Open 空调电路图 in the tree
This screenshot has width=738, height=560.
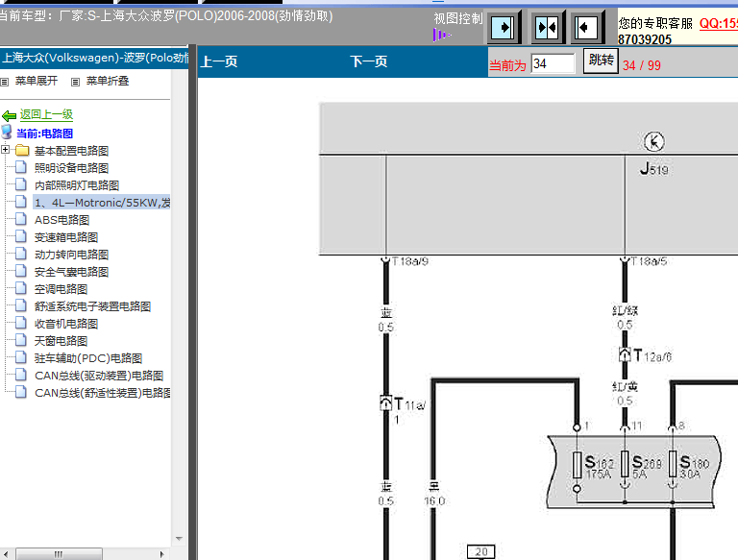[61, 289]
